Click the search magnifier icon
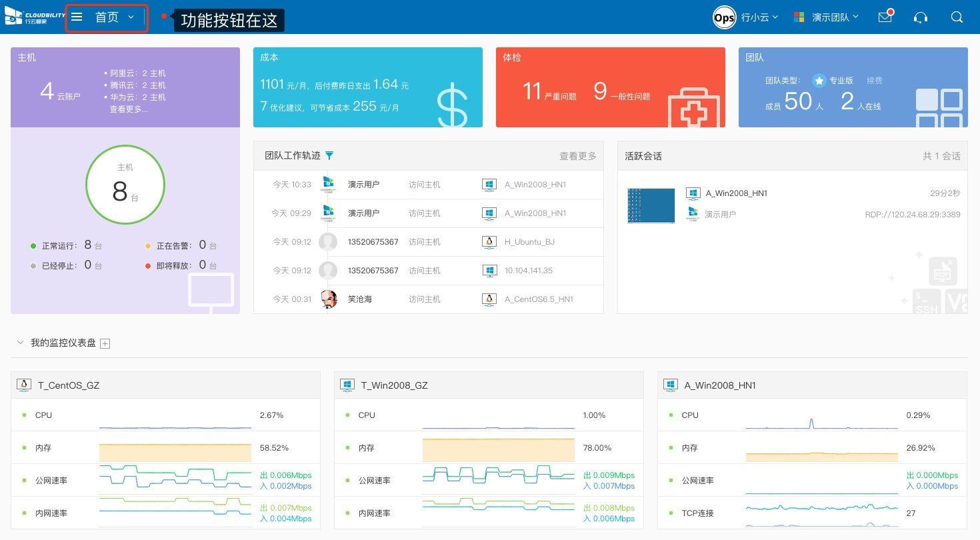This screenshot has height=540, width=980. click(x=957, y=17)
